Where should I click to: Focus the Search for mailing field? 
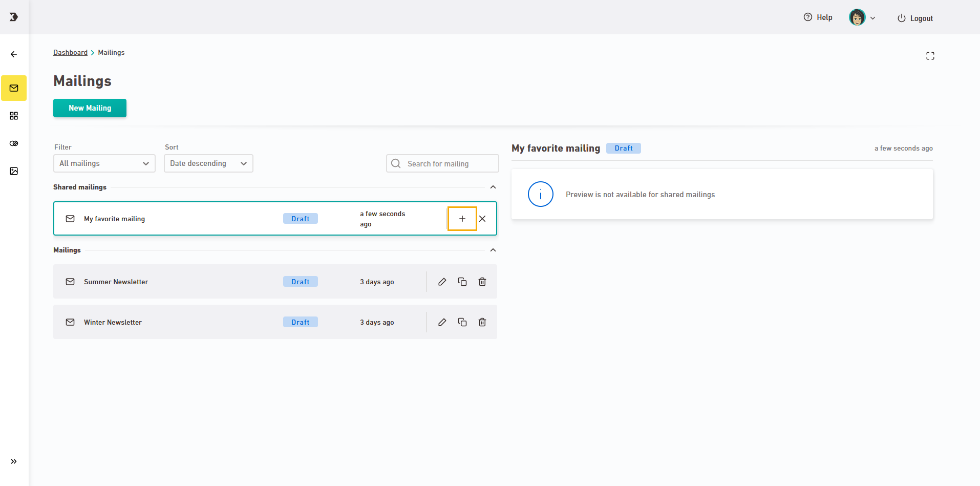coord(448,163)
